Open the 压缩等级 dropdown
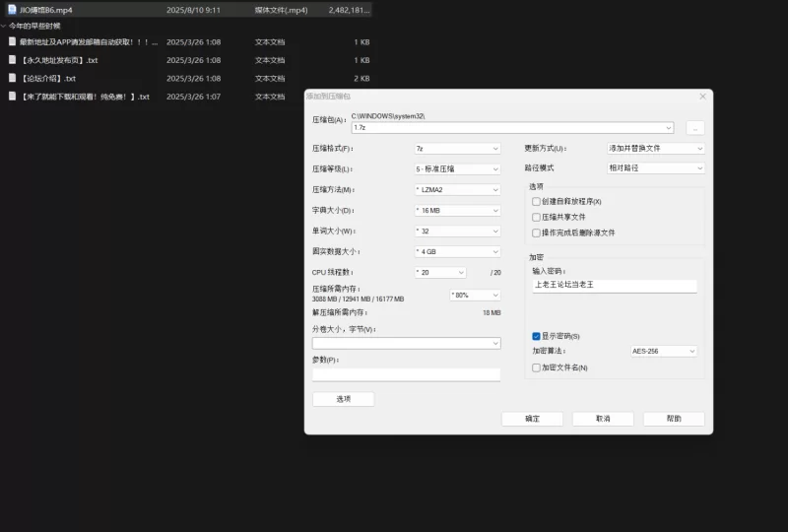 coord(457,169)
